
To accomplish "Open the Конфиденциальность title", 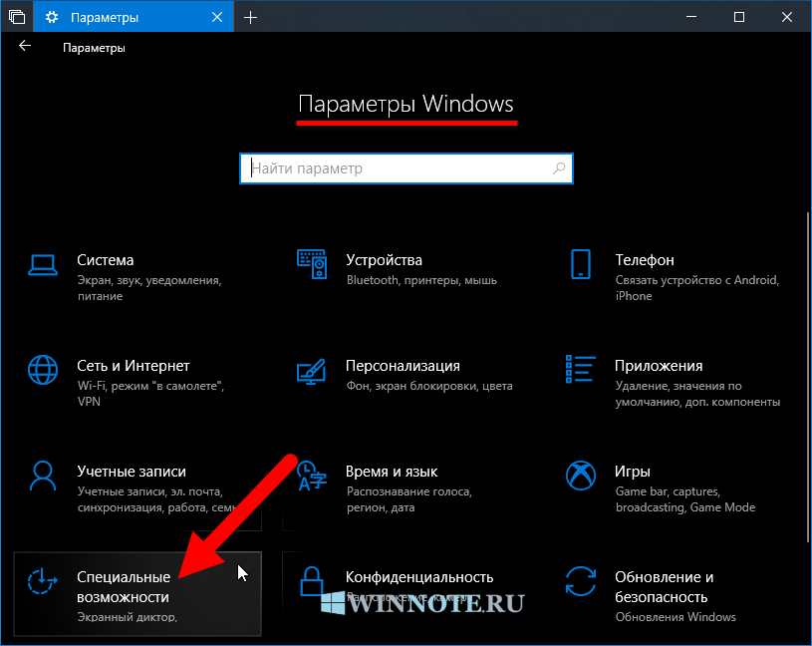I will (418, 577).
